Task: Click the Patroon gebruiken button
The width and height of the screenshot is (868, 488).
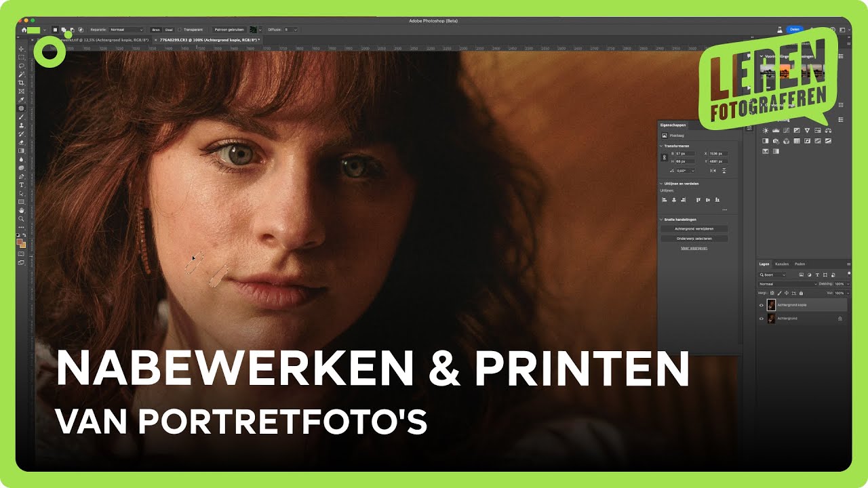Action: pos(229,30)
